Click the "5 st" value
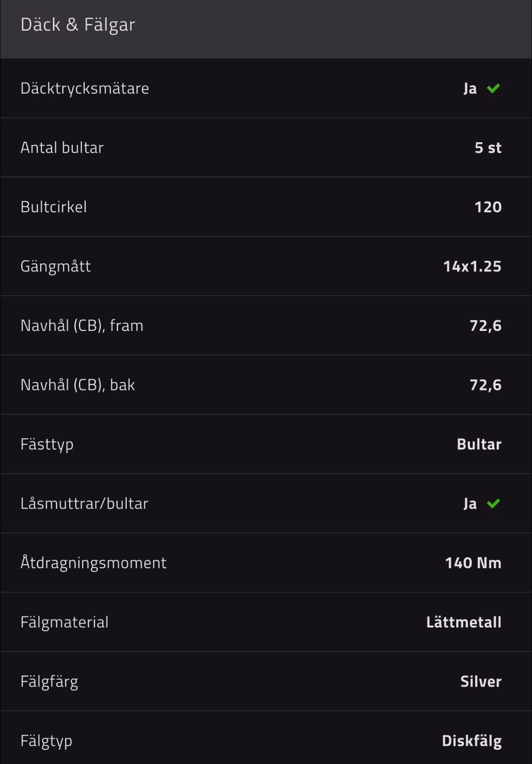Screen dimensions: 532x764 click(488, 148)
